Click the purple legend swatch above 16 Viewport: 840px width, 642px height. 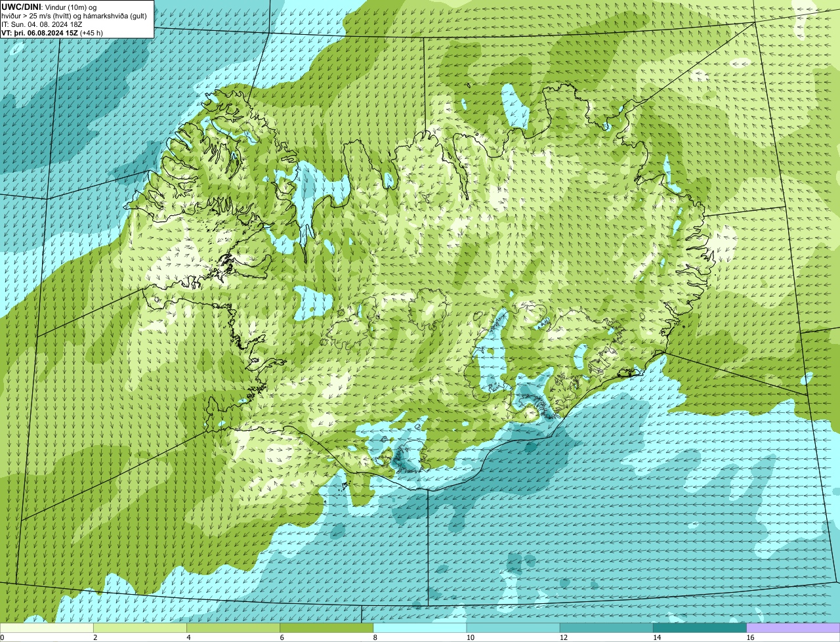(793, 628)
